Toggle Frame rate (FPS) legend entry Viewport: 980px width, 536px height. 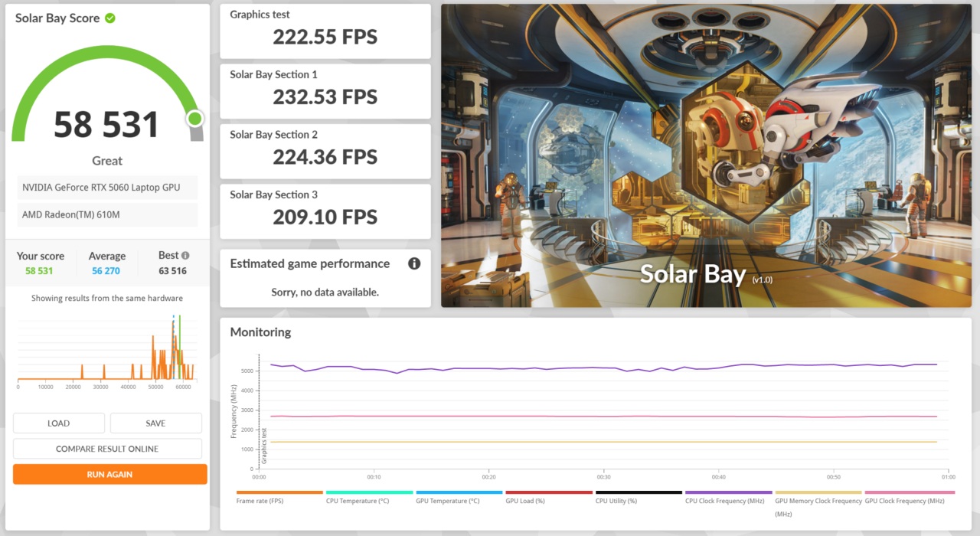279,497
